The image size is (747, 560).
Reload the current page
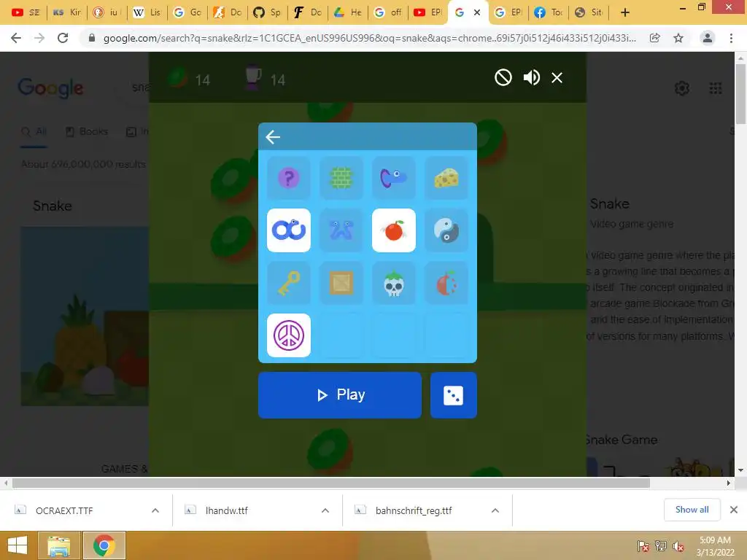click(x=63, y=38)
